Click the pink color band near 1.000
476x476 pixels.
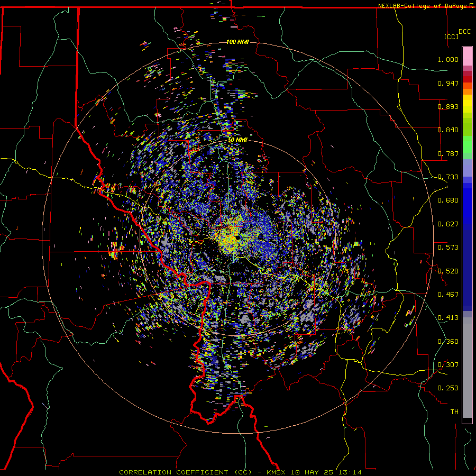(x=467, y=57)
